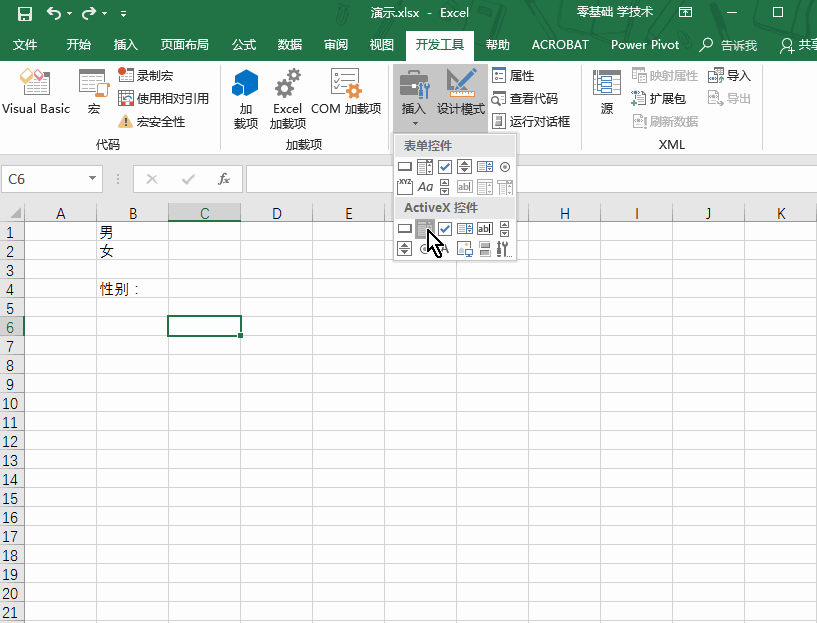
Task: Open XML 扩展包 expansion packs
Action: (658, 98)
